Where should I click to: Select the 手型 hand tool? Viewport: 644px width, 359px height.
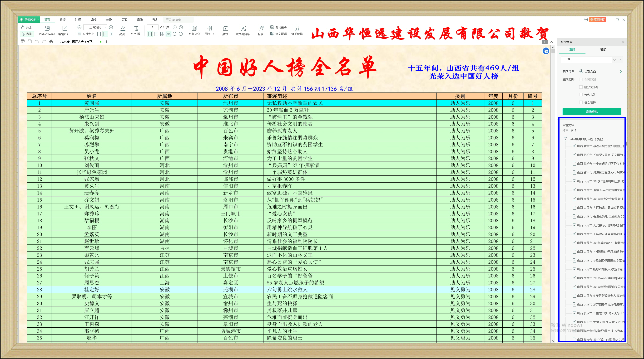(x=26, y=27)
